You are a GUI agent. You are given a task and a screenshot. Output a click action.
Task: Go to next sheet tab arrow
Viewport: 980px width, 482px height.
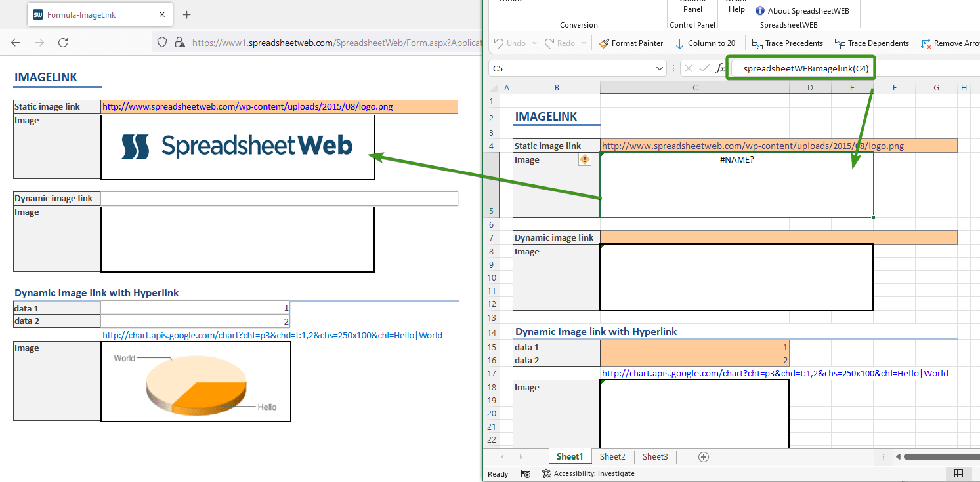click(521, 457)
